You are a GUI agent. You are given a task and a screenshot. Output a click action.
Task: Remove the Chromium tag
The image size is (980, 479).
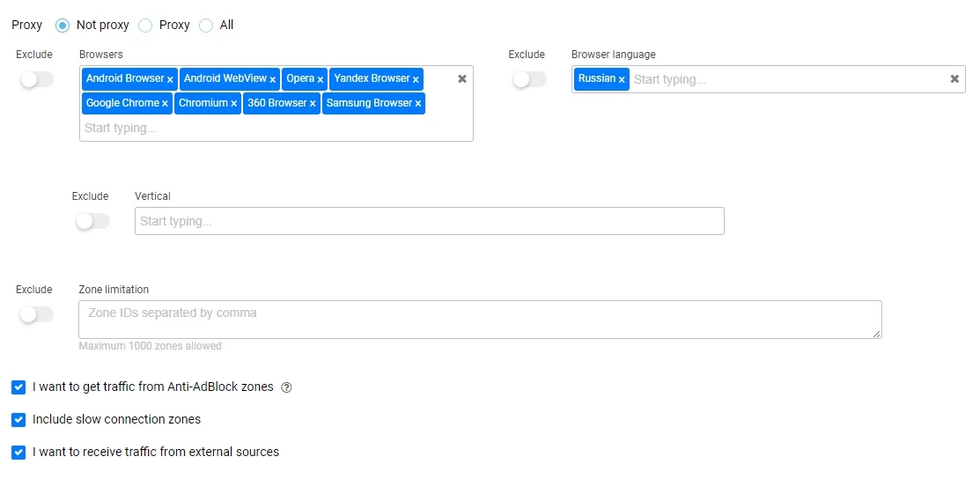click(x=233, y=104)
